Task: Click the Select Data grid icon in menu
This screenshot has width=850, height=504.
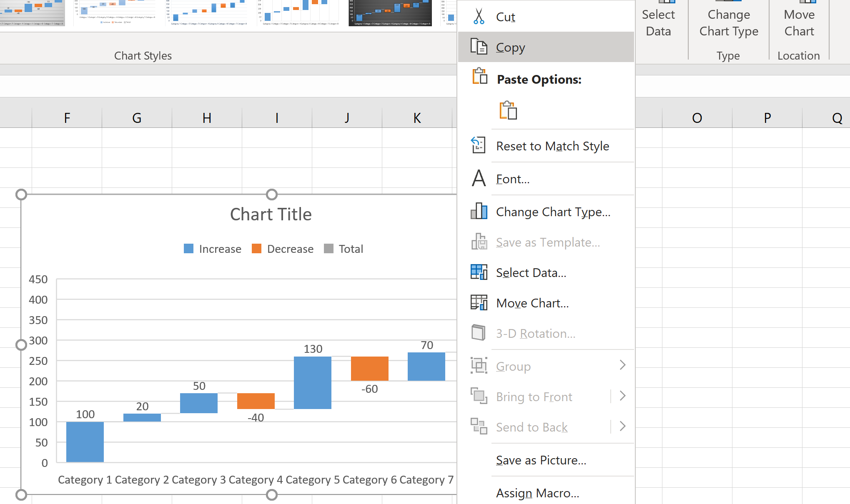Action: 479,272
